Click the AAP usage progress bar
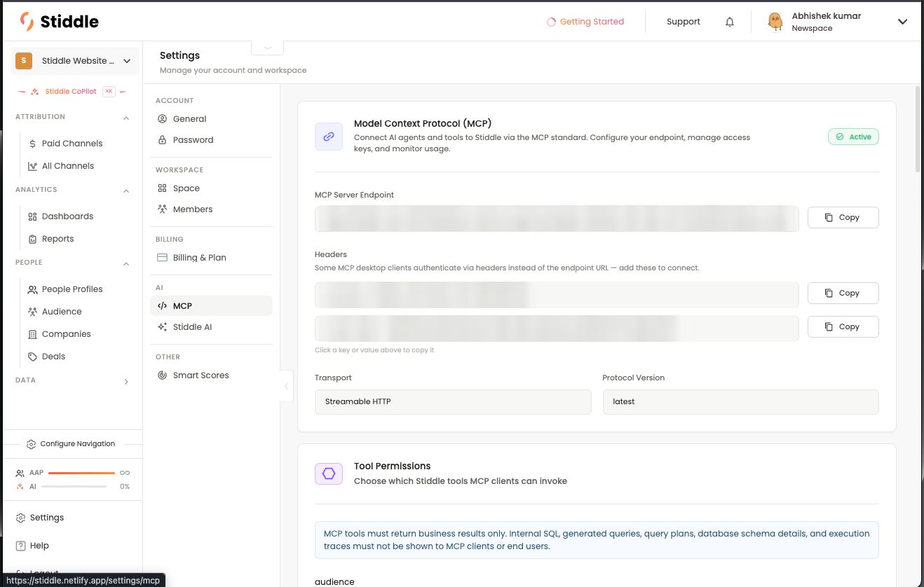Image resolution: width=924 pixels, height=587 pixels. [x=81, y=473]
